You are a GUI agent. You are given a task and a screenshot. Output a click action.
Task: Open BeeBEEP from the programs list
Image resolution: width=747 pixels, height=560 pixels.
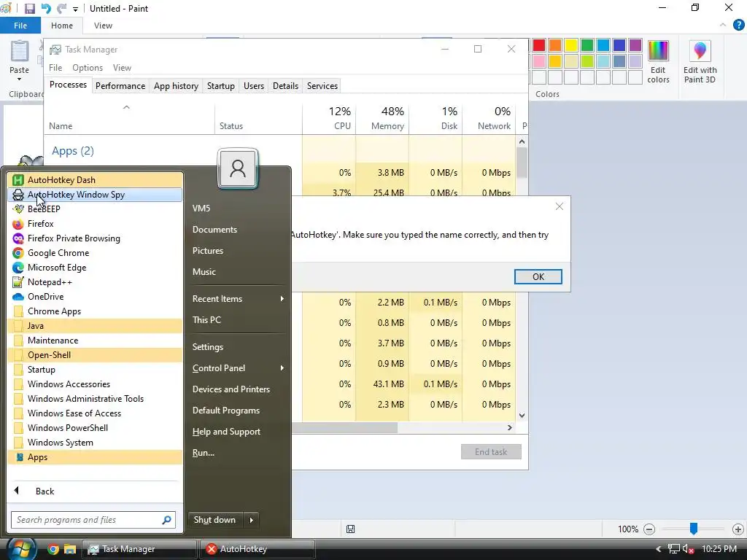coord(95,209)
